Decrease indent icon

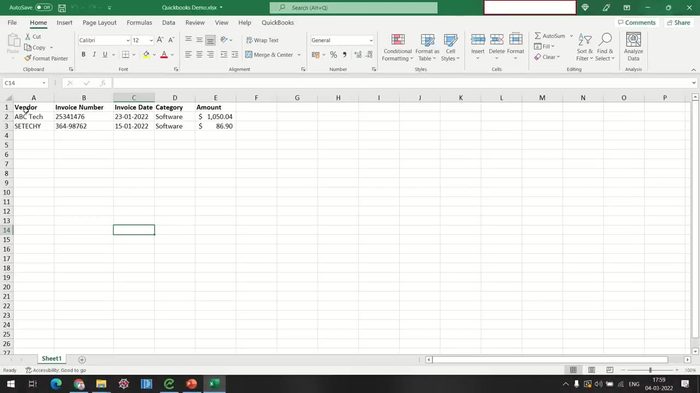(x=224, y=54)
